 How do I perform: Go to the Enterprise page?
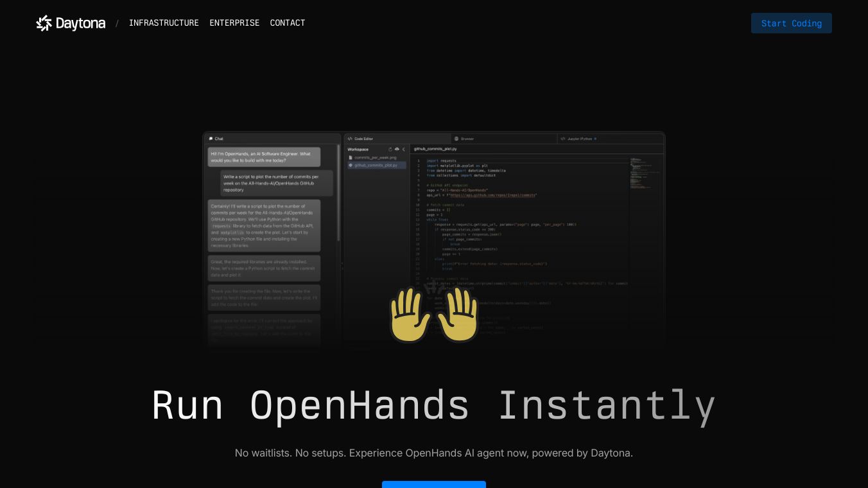point(234,23)
